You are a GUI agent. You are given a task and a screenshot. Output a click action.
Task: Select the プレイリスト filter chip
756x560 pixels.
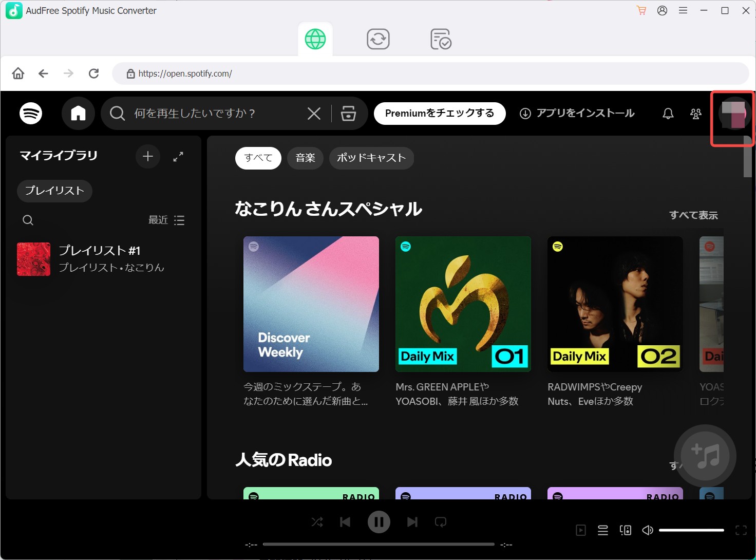point(54,191)
